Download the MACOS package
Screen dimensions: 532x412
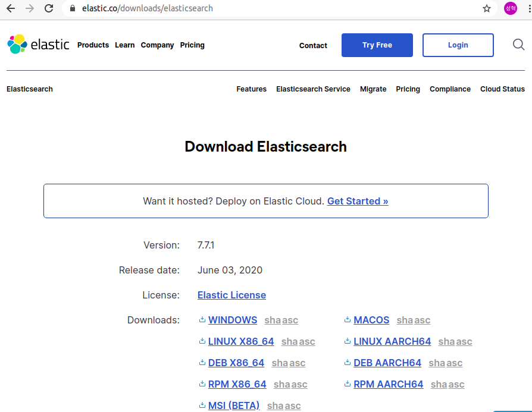(371, 320)
